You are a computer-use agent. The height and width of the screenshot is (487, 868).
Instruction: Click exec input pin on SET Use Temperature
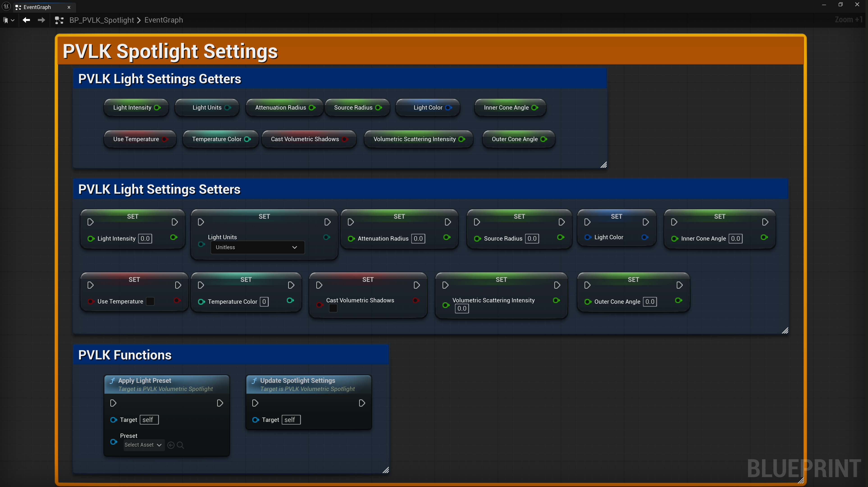coord(90,285)
